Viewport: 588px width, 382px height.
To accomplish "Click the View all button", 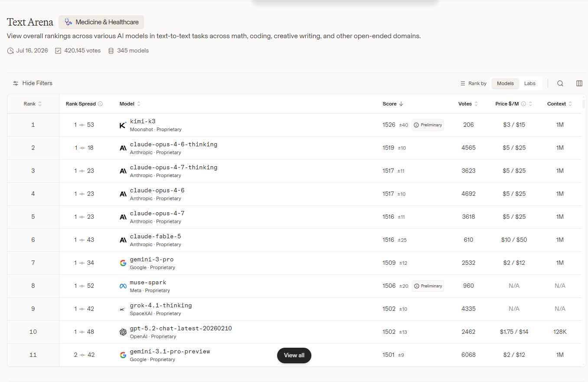I will [x=294, y=356].
